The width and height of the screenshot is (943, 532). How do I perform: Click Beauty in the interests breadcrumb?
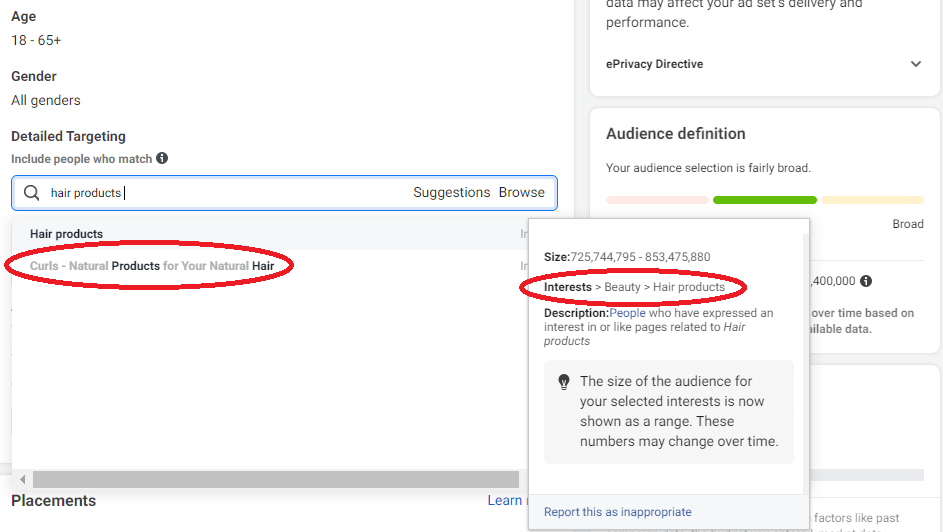pos(622,287)
